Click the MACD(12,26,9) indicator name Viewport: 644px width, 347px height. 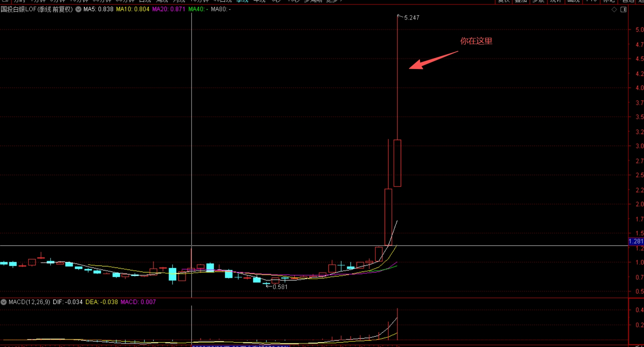coord(29,302)
